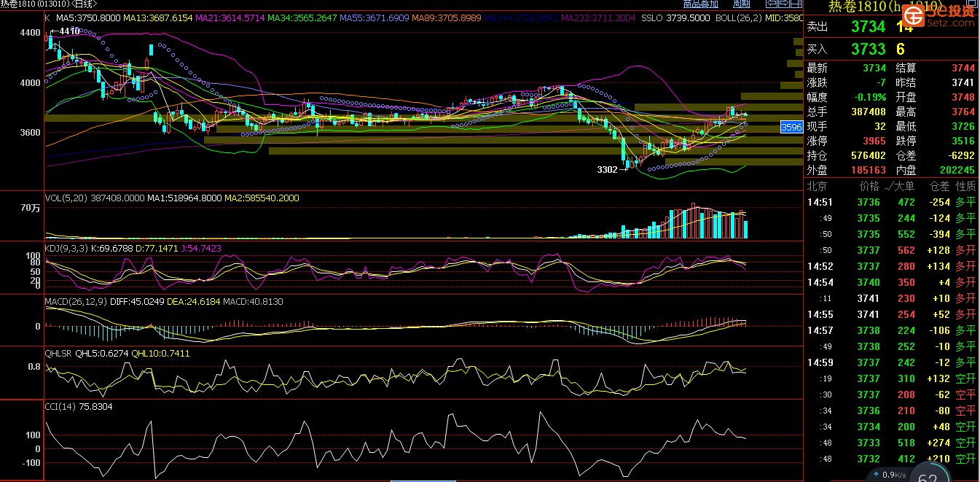980x482 pixels.
Task: Click the 买入 bid price 3733
Action: pyautogui.click(x=869, y=49)
